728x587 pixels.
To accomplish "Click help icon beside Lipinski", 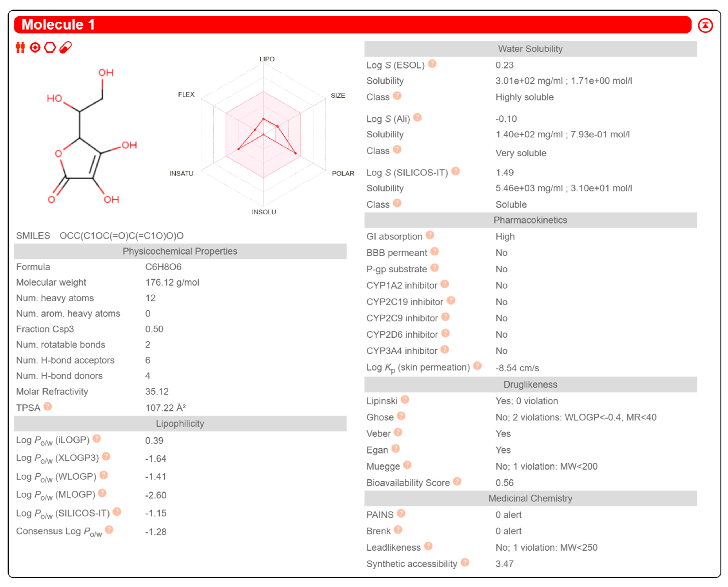I will pos(405,399).
